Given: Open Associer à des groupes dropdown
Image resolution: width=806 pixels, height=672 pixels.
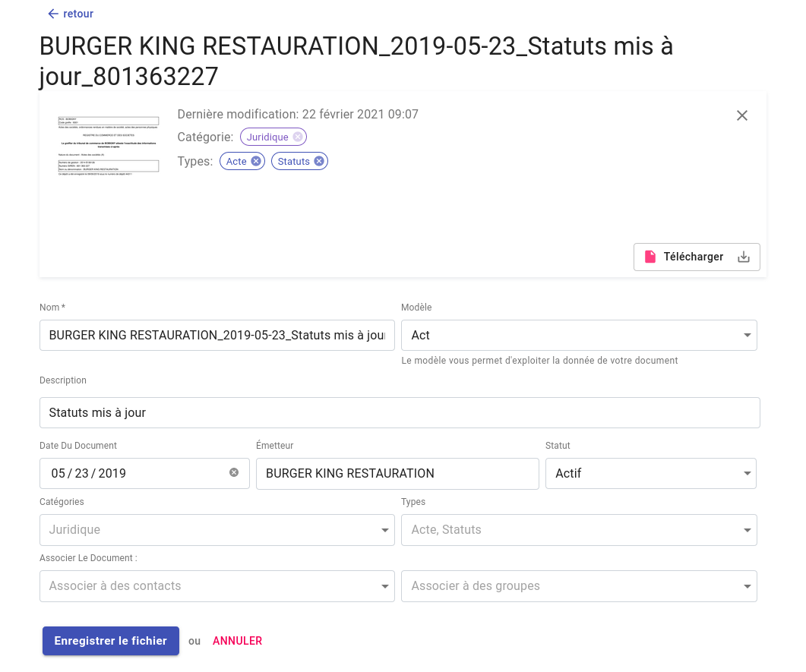Looking at the screenshot, I should 747,586.
